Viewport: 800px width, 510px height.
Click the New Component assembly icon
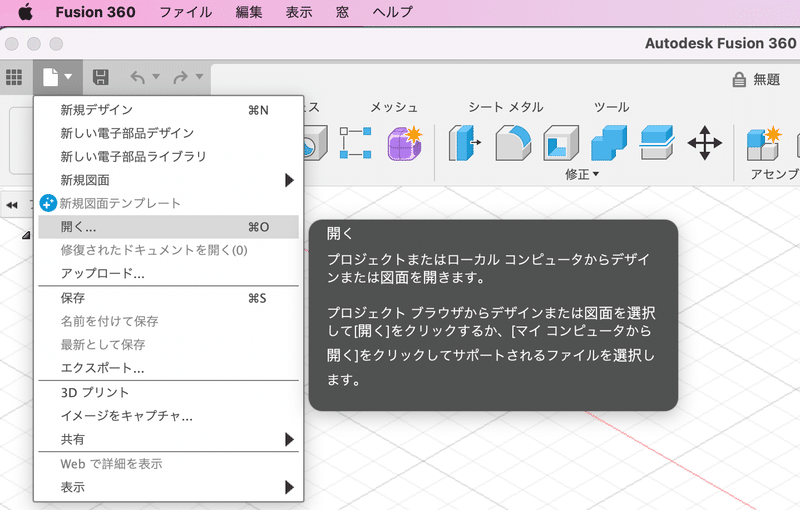click(x=764, y=143)
